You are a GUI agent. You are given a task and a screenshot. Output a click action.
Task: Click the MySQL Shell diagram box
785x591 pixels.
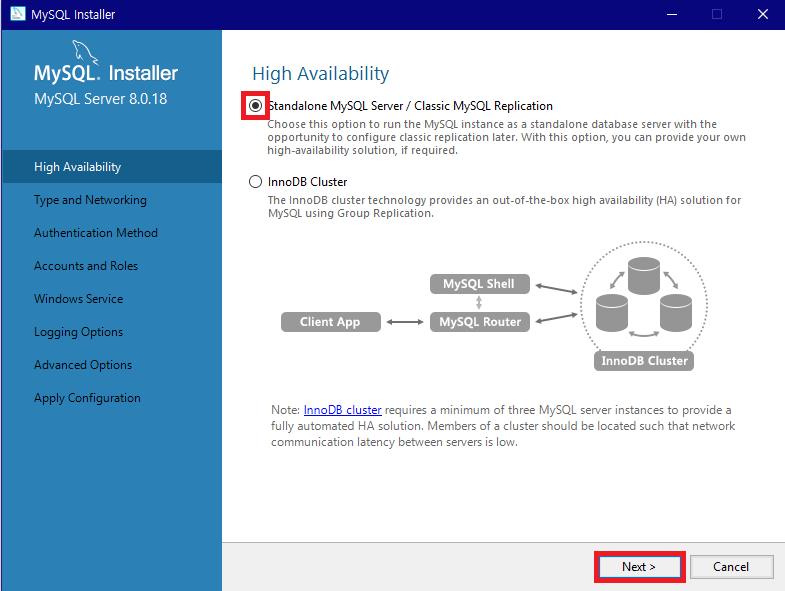tap(480, 284)
